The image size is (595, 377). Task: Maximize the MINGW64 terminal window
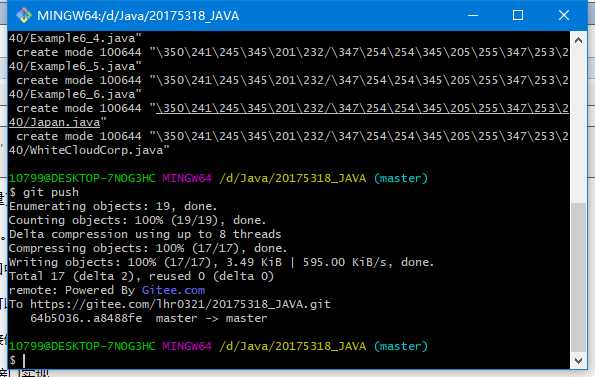coord(518,15)
